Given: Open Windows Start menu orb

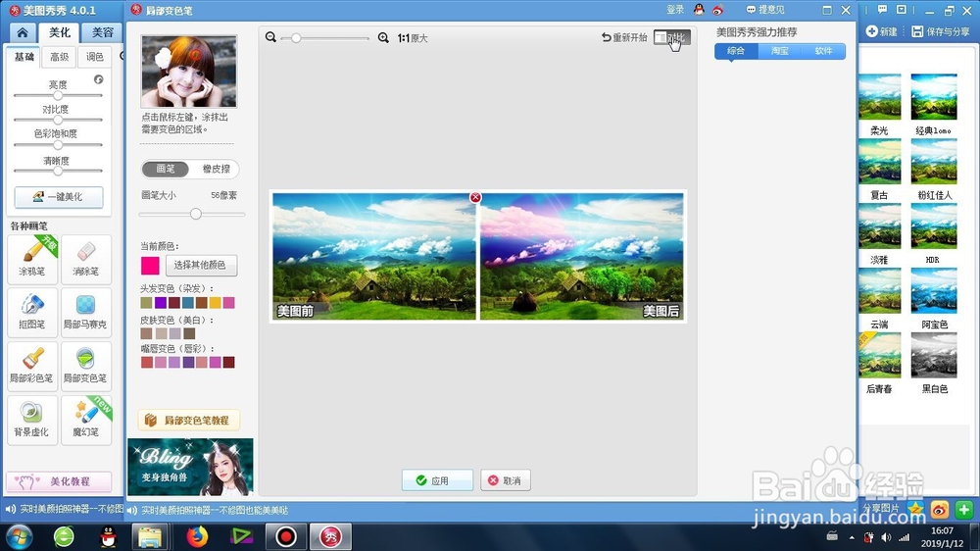Looking at the screenshot, I should [19, 537].
